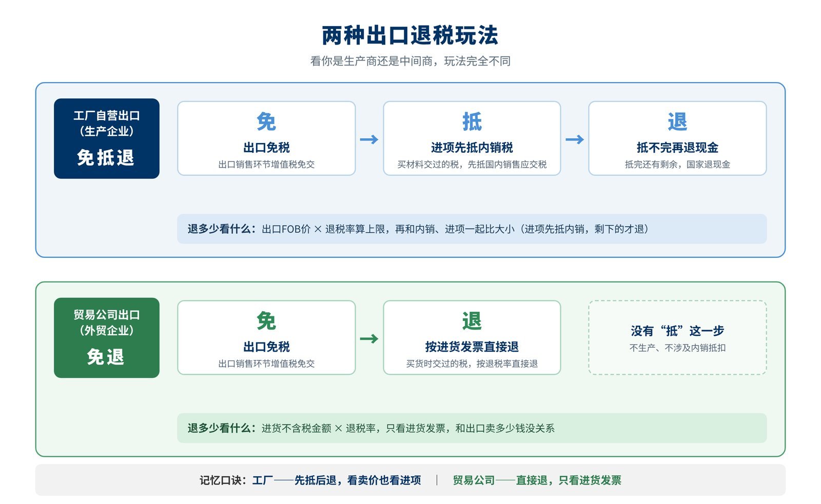The height and width of the screenshot is (504, 821).
Task: Click the description "买材料交过的税，先抵国内销售应交税"
Action: (x=472, y=165)
